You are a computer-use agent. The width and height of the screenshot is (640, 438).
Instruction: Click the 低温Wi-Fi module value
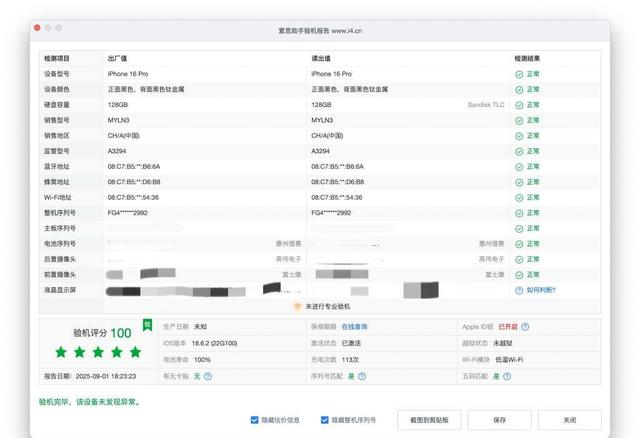tap(509, 360)
